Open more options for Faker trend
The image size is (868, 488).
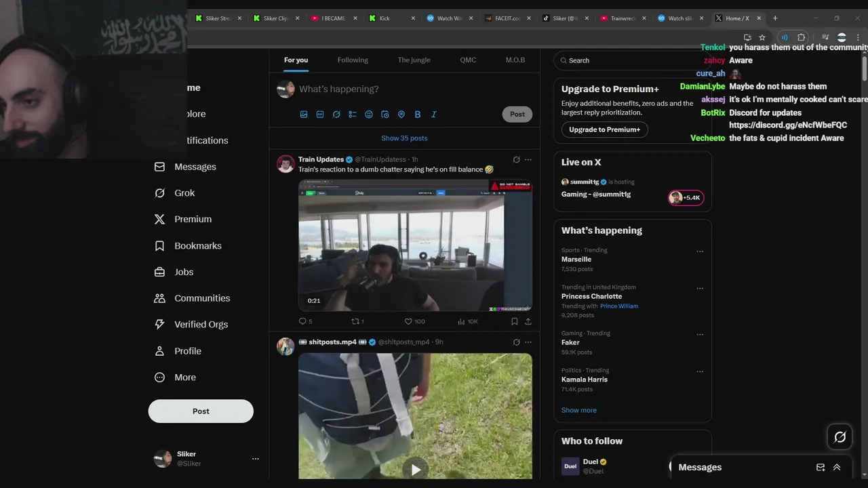700,335
